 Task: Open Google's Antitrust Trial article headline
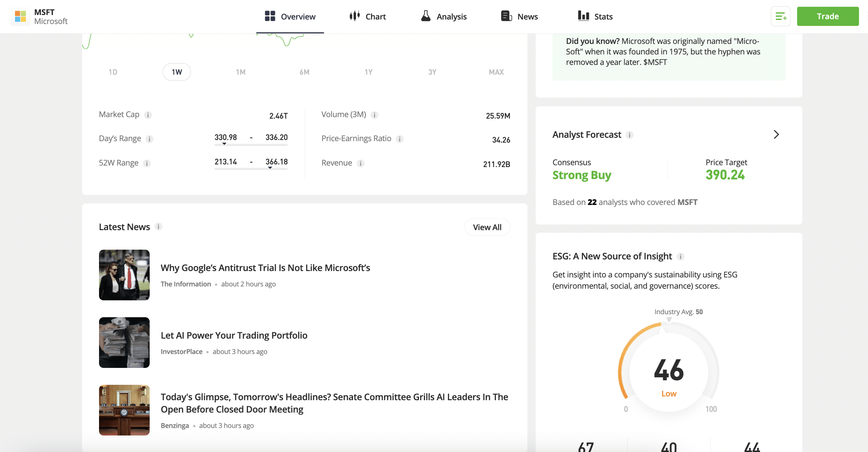point(265,268)
